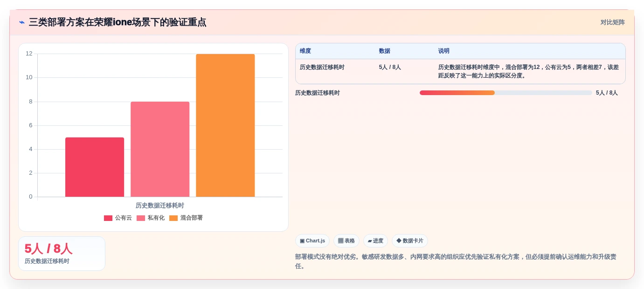Click the panel title 三类部署方案在荣耀ione场景下的验证重点
This screenshot has width=644, height=289.
(118, 22)
